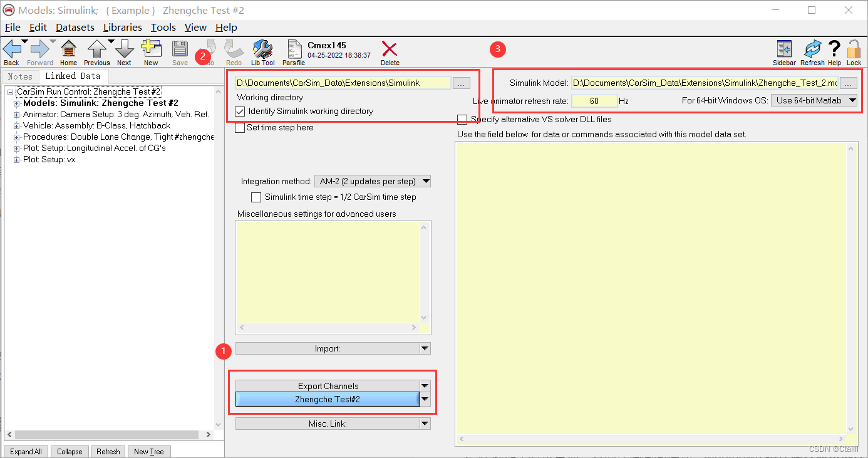Enable Specify alternative VS solver DLL files

pyautogui.click(x=462, y=119)
